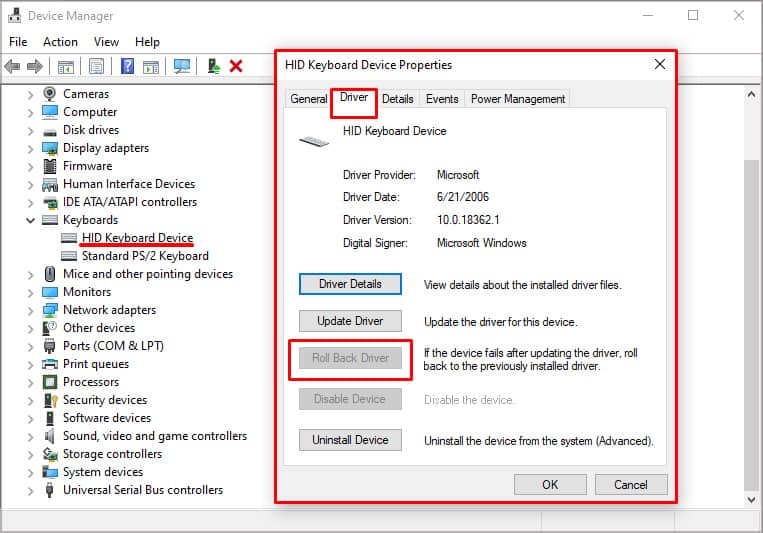Expand the Monitors node chevron
The width and height of the screenshot is (763, 533).
click(x=30, y=293)
